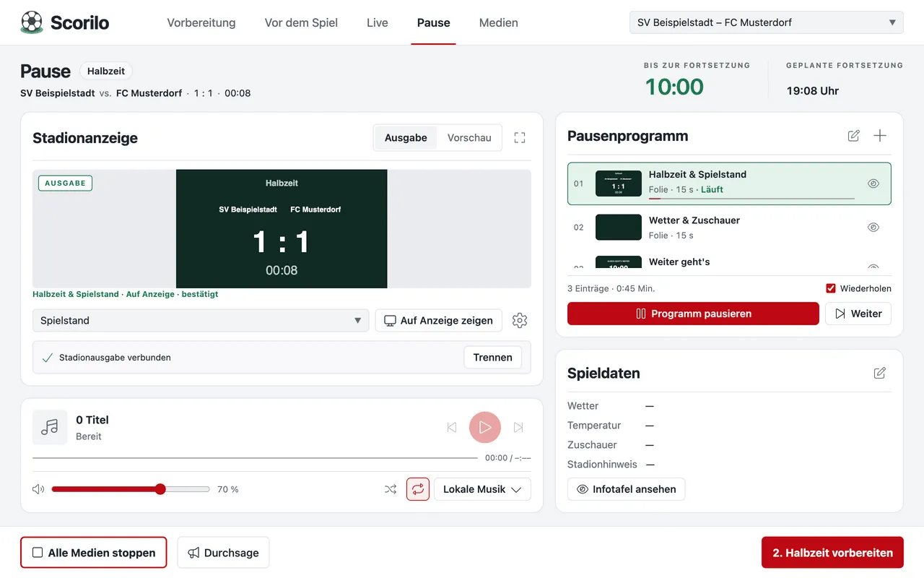The height and width of the screenshot is (578, 924).
Task: Toggle visibility of Halbzeit & Spielstand slide
Action: click(x=873, y=184)
